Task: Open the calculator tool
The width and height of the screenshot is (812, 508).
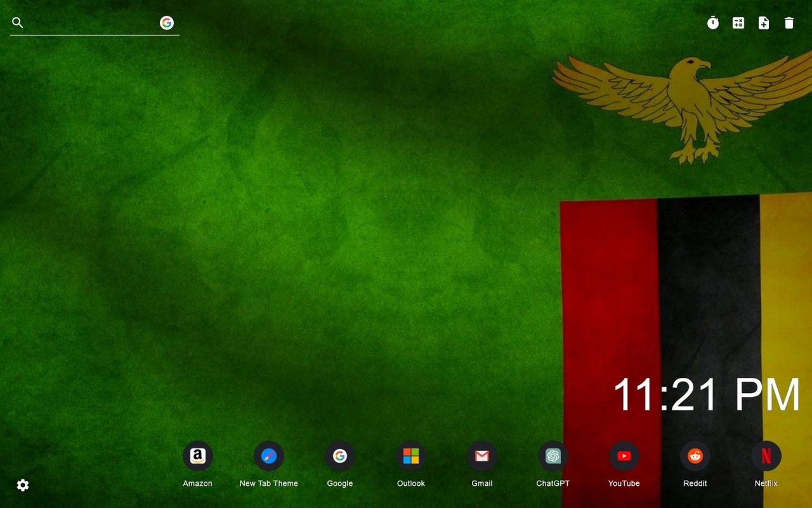Action: (738, 23)
